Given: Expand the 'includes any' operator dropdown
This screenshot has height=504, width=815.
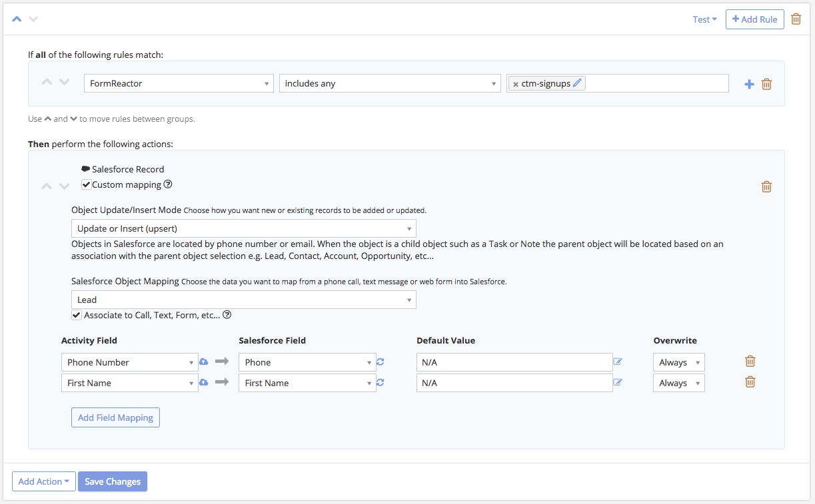Looking at the screenshot, I should coord(390,83).
